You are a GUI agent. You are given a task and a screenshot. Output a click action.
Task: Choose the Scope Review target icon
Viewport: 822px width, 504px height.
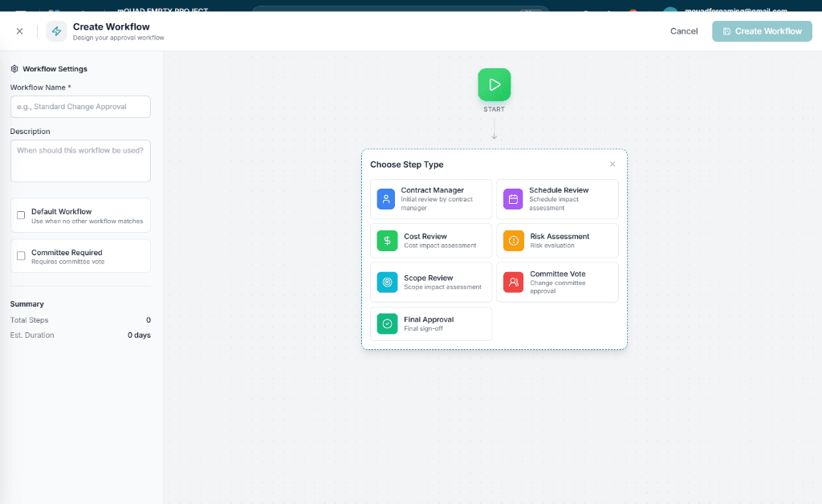387,282
